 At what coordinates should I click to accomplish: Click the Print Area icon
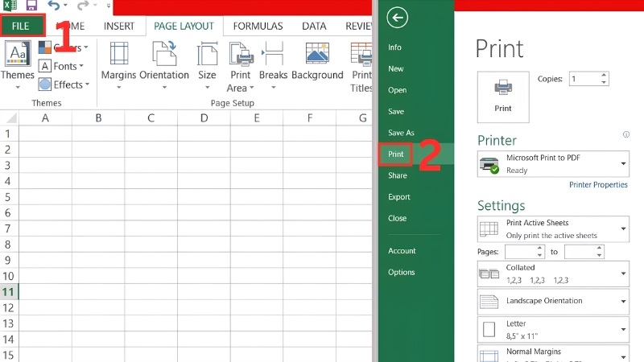(241, 54)
